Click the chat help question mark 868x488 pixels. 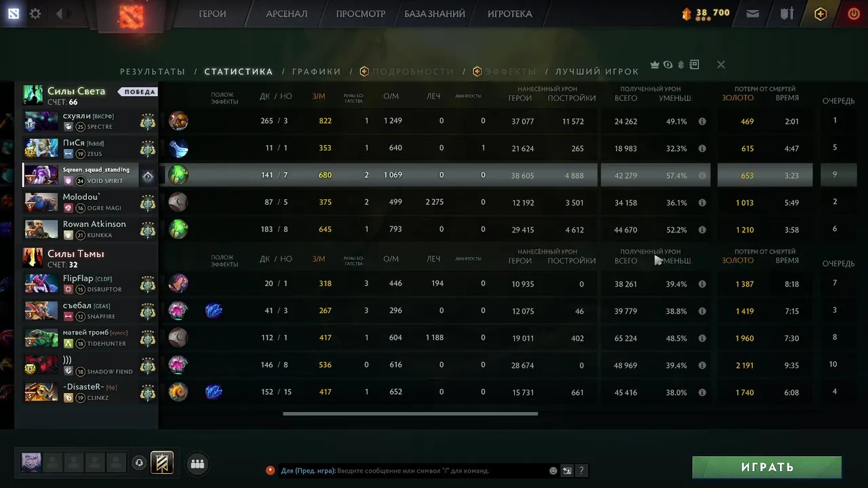coord(581,470)
